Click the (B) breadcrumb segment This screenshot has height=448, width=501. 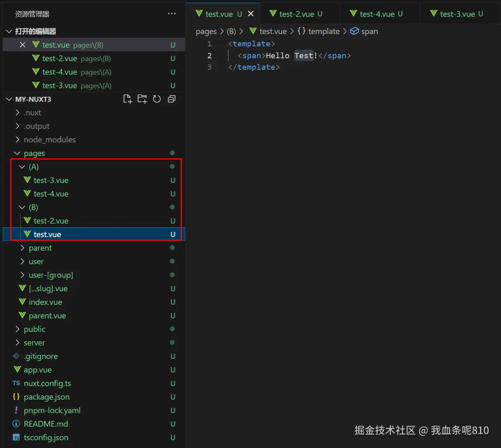[231, 31]
